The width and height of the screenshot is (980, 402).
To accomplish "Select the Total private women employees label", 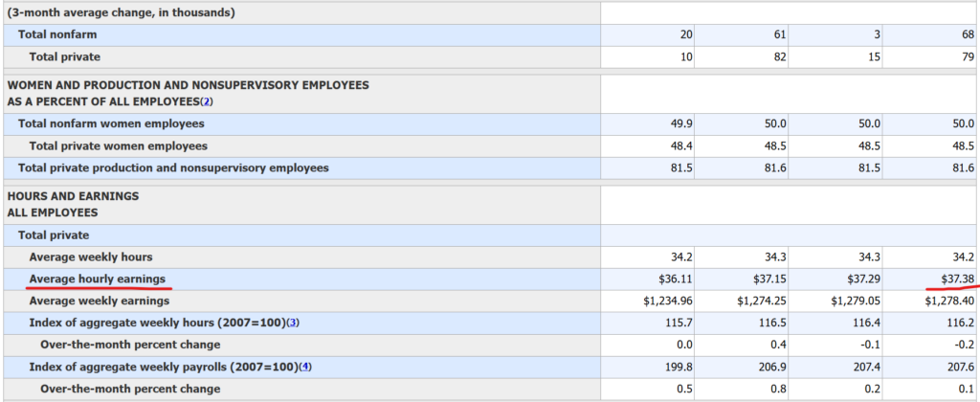I will pos(119,145).
